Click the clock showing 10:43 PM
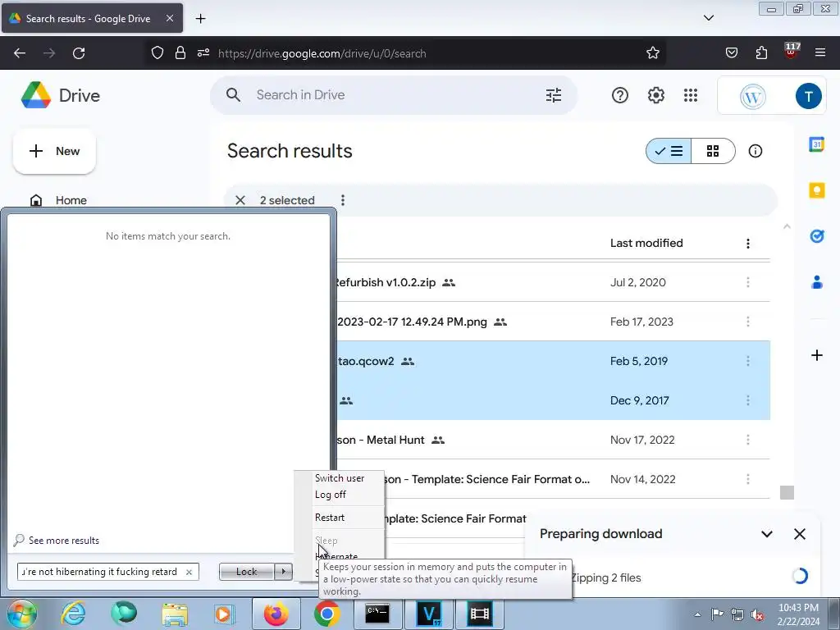This screenshot has height=630, width=840. coord(798,608)
